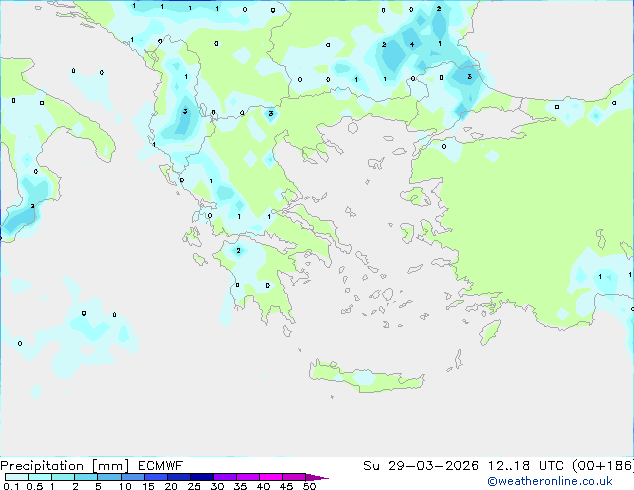
Task: Click the island of Crete
Action: pyautogui.click(x=366, y=376)
